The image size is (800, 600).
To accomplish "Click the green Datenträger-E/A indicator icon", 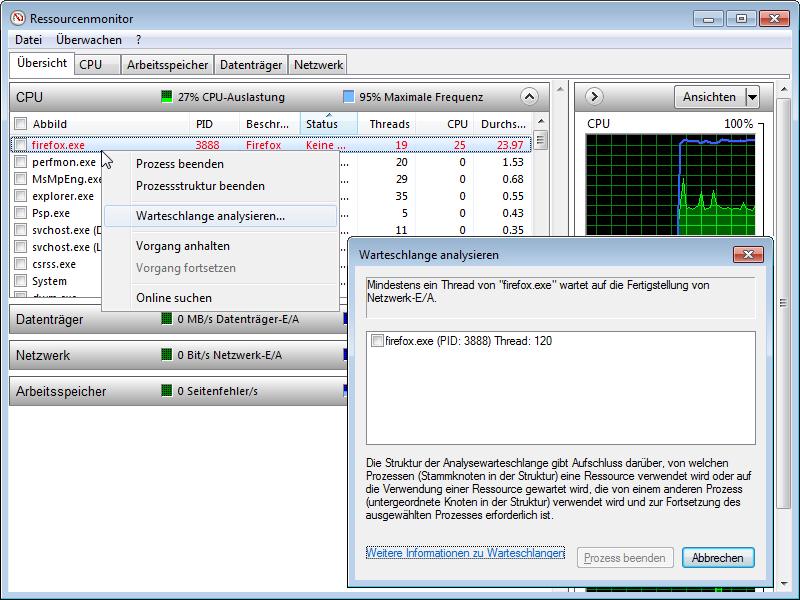I will (x=166, y=319).
